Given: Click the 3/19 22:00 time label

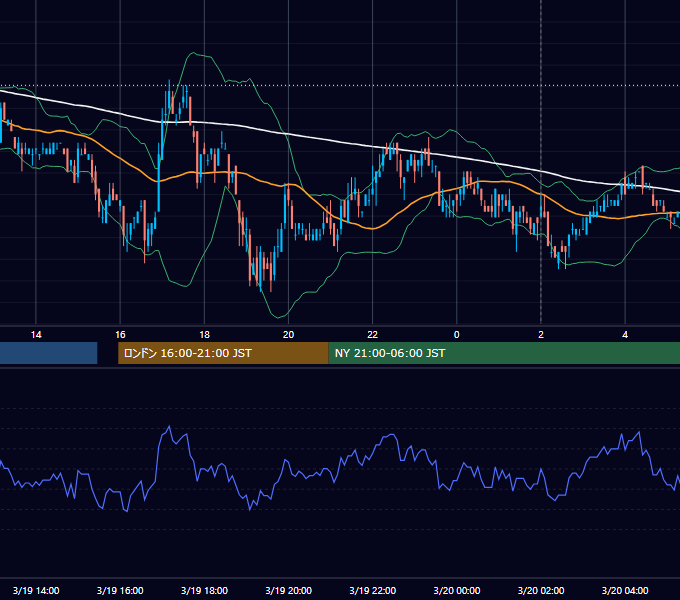Looking at the screenshot, I should click(373, 590).
